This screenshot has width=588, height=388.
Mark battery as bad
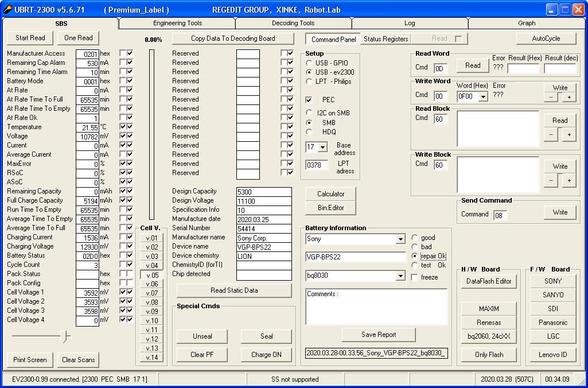point(415,247)
